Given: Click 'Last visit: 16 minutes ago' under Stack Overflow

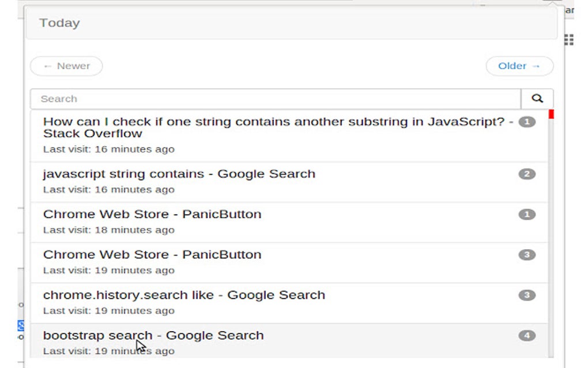Looking at the screenshot, I should (108, 149).
